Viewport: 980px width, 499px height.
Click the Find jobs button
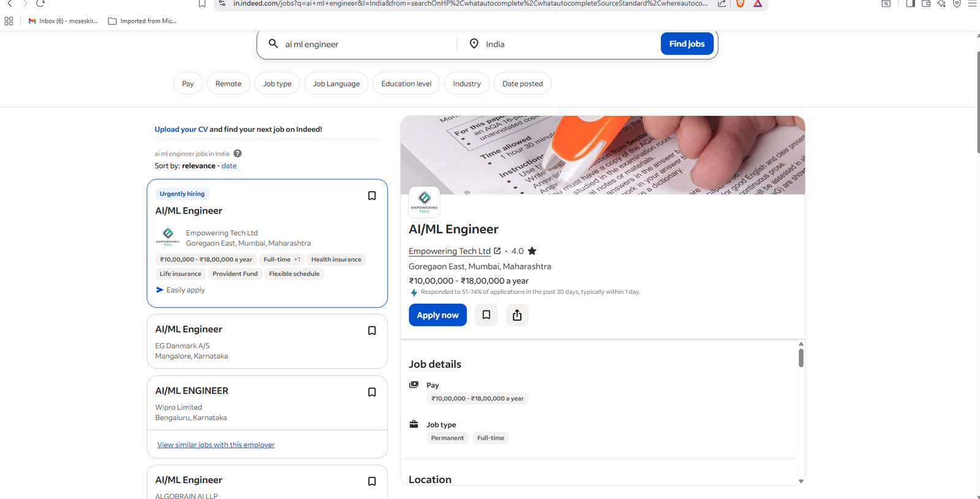tap(687, 44)
